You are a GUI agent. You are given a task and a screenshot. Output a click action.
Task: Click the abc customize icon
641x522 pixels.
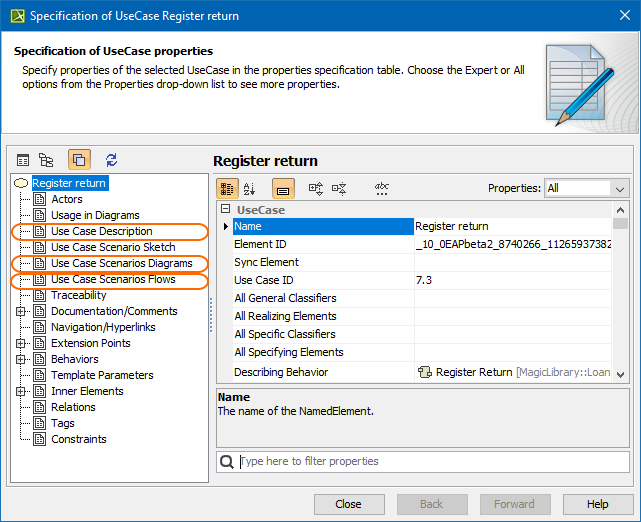click(x=381, y=188)
